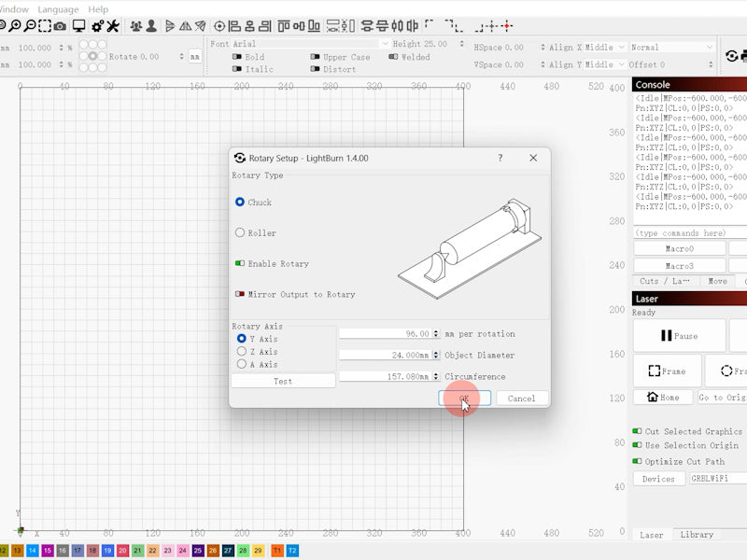
Task: Toggle the Italic font switch
Action: tap(237, 68)
